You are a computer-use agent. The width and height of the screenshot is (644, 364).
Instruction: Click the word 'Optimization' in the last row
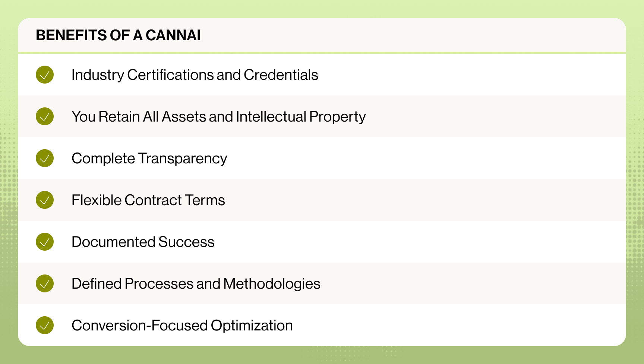(252, 326)
